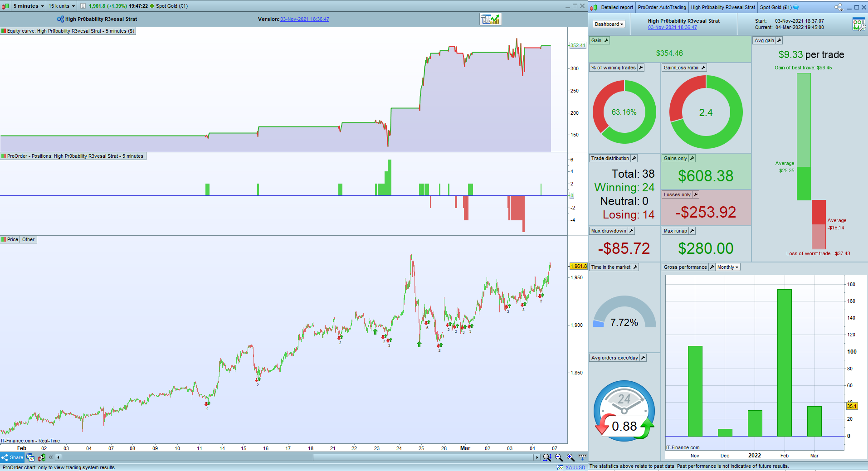Click the scrollbar right arrow
Viewport: 868px width, 471px height.
point(537,457)
